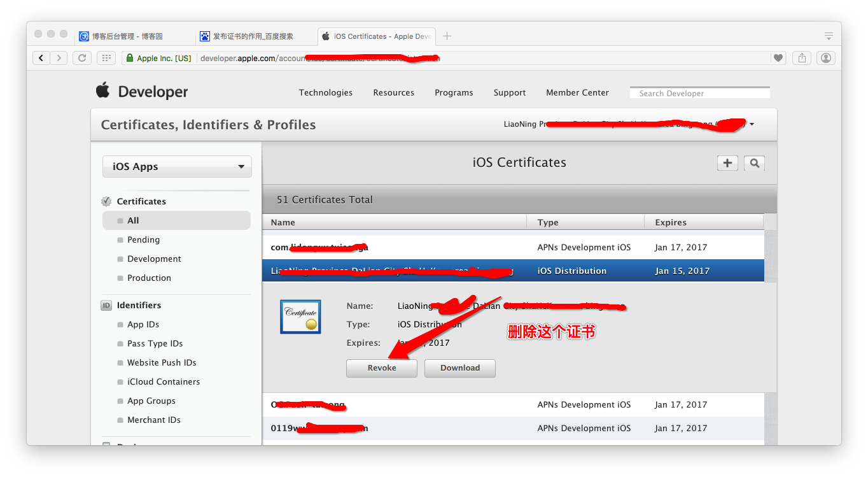Click the Search Developer field
This screenshot has width=868, height=477.
click(x=700, y=93)
